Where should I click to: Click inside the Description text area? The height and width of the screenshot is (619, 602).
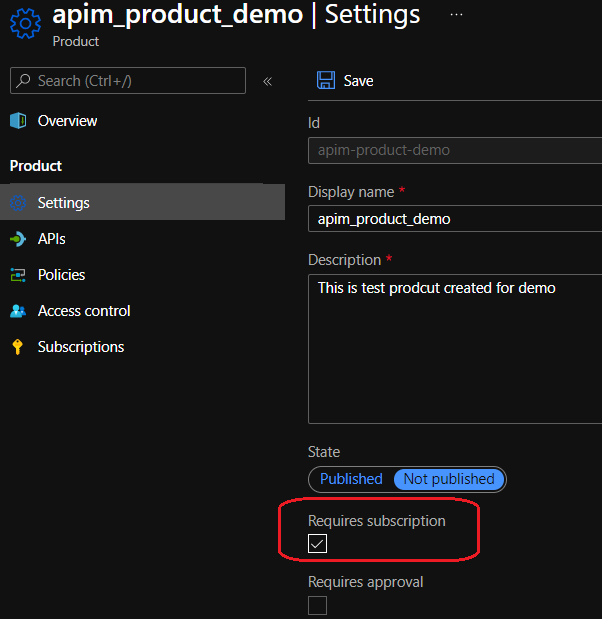tap(455, 350)
